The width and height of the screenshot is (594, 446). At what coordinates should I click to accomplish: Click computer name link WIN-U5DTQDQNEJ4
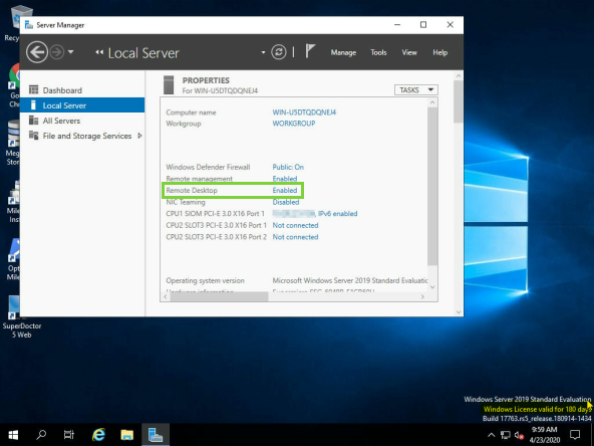pyautogui.click(x=304, y=112)
